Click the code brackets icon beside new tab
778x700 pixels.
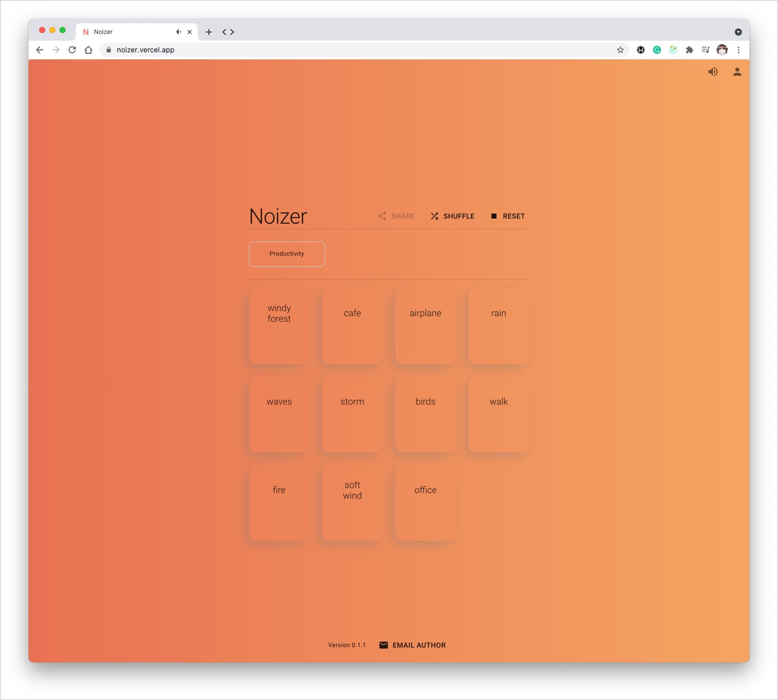(228, 32)
